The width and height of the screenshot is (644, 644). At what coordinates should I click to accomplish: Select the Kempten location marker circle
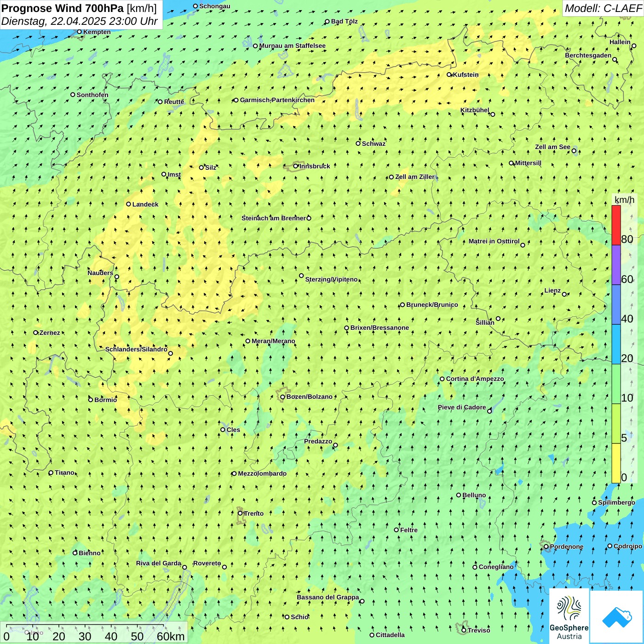(79, 32)
